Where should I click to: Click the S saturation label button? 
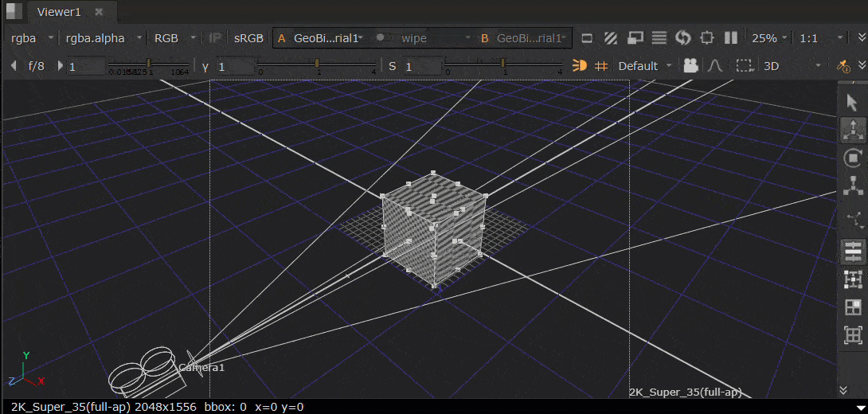pos(392,66)
